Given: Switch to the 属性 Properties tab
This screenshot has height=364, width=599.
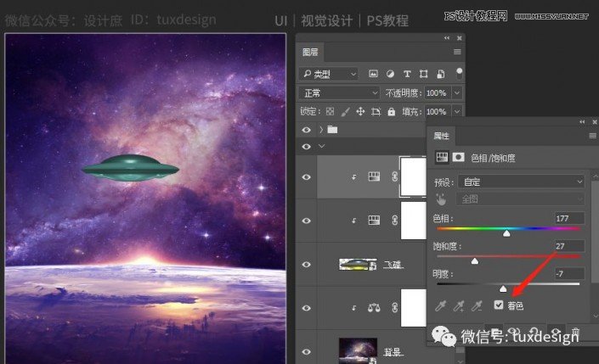Looking at the screenshot, I should (x=441, y=136).
